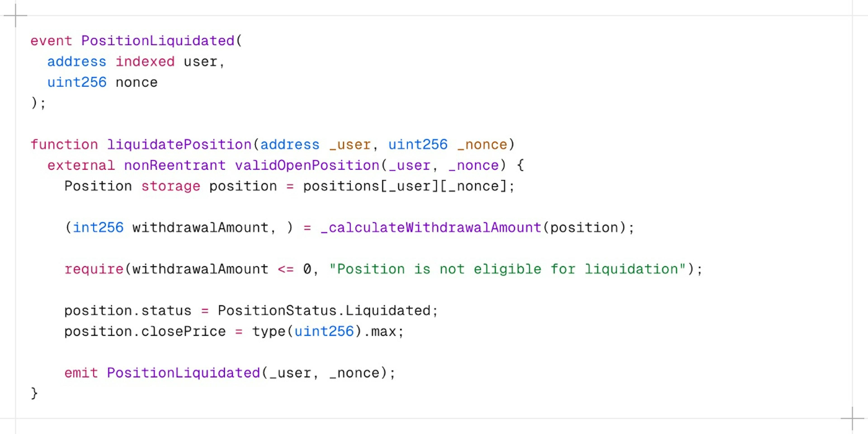This screenshot has width=868, height=434.
Task: Click the 'nonReentrant' modifier
Action: coord(175,165)
